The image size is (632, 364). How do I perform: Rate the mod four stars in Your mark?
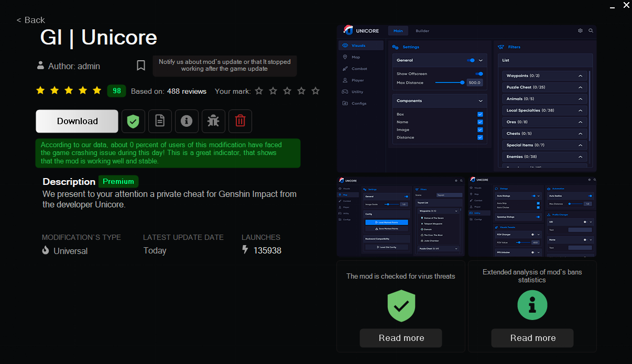(x=301, y=91)
